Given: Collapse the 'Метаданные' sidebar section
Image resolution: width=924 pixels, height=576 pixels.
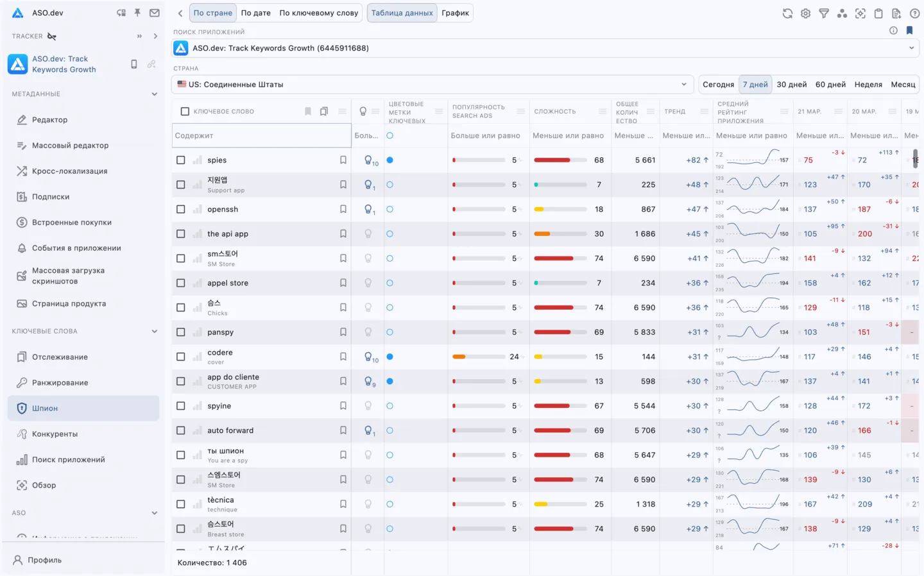Looking at the screenshot, I should (154, 94).
